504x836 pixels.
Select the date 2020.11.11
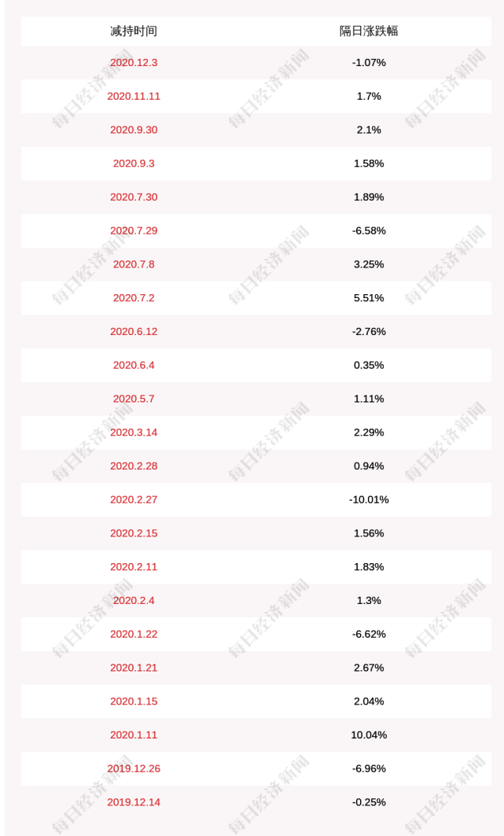coord(134,96)
